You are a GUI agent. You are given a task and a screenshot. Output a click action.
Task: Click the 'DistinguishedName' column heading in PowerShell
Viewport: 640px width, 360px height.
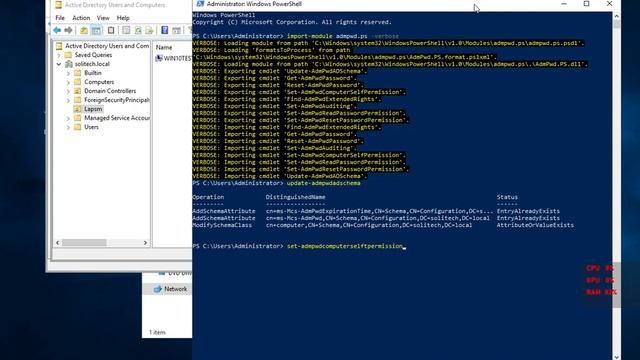point(296,197)
